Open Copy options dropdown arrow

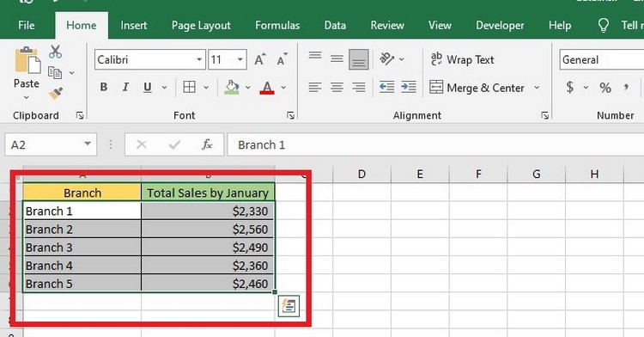pyautogui.click(x=71, y=73)
